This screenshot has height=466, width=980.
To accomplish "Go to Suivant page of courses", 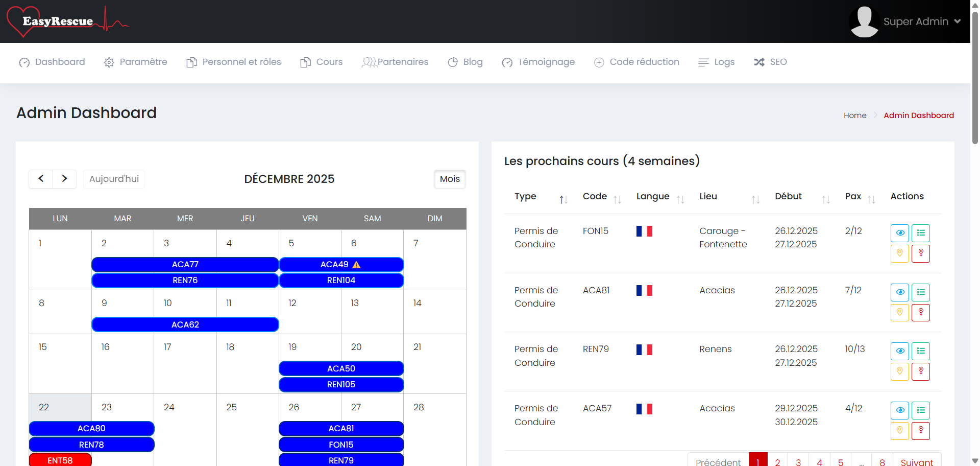I will (x=916, y=461).
